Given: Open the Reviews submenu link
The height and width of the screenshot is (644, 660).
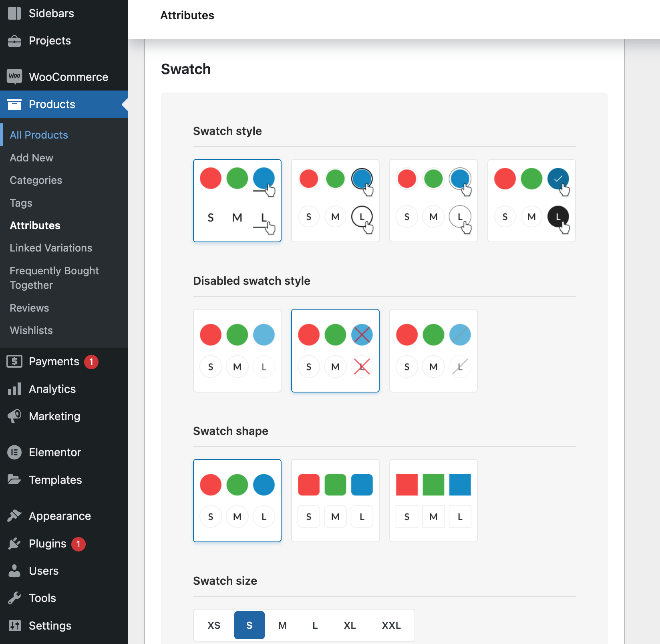Looking at the screenshot, I should click(30, 308).
